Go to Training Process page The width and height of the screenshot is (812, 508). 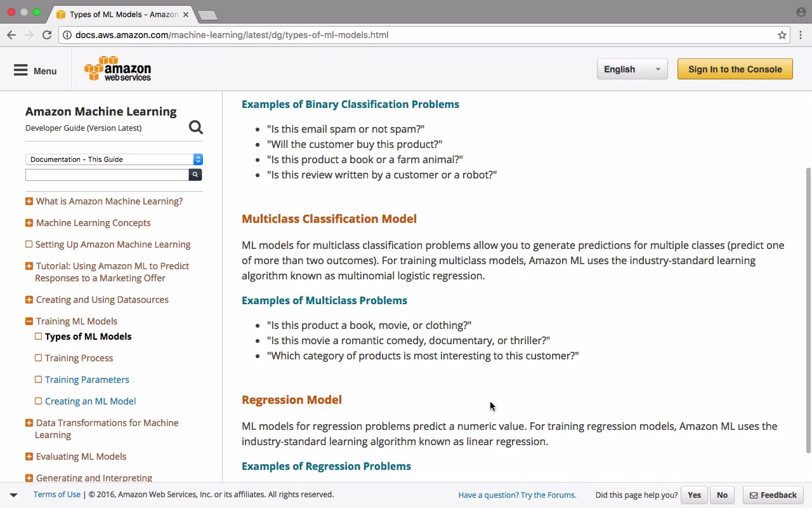click(79, 358)
